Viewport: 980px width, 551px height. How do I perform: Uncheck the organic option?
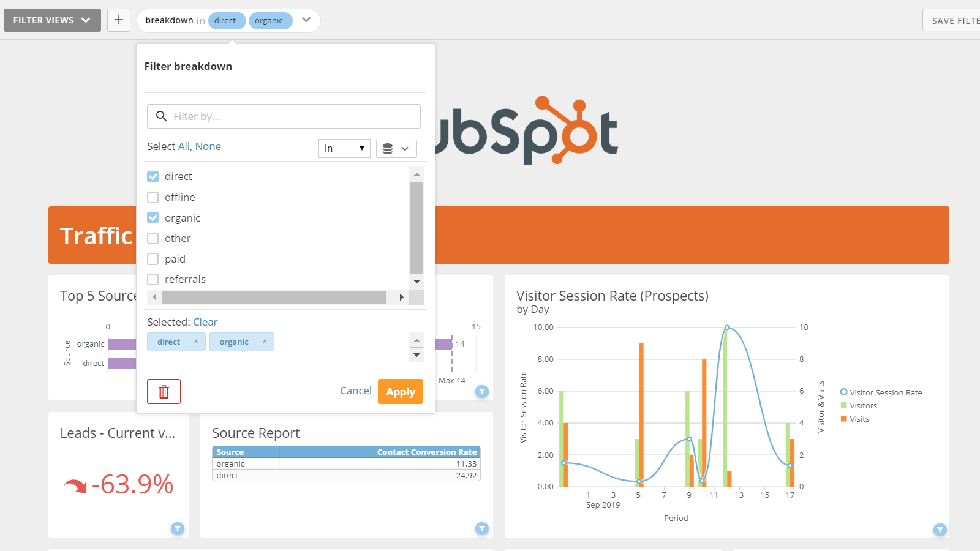(x=153, y=217)
